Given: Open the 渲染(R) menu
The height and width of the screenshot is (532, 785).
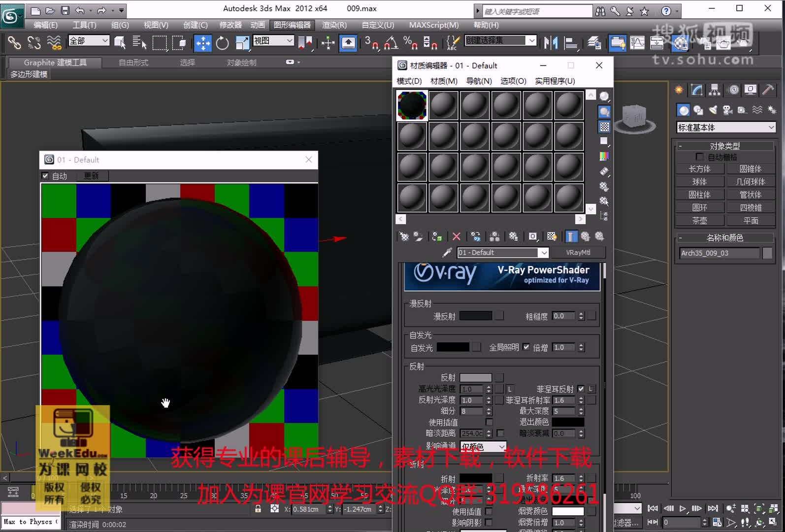Looking at the screenshot, I should coord(334,25).
